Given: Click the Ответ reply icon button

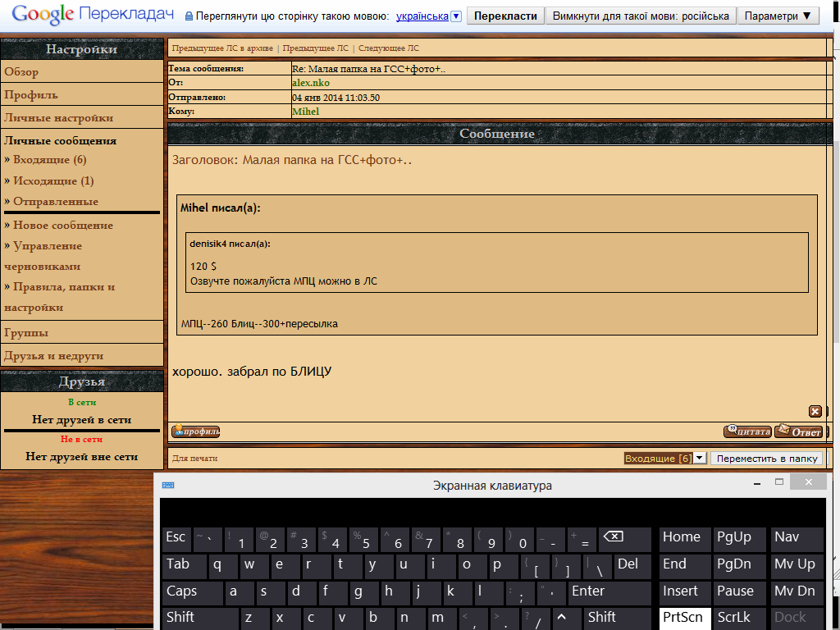Looking at the screenshot, I should (x=798, y=431).
